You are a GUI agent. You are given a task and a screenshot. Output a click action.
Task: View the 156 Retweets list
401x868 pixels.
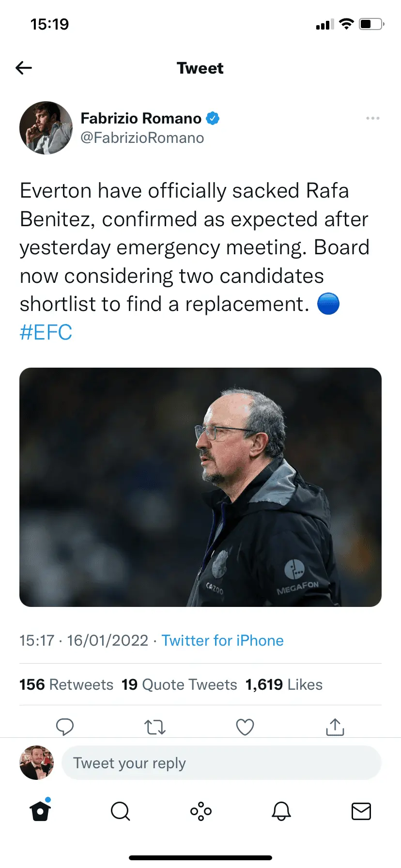pos(66,684)
